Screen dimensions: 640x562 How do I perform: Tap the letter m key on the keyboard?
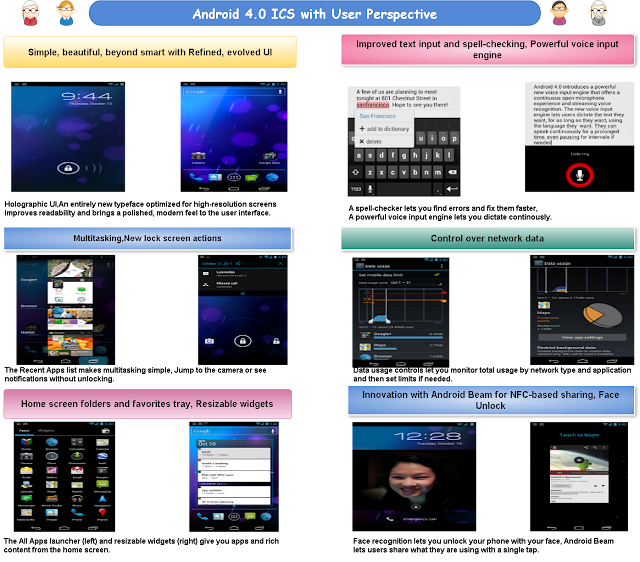(x=438, y=172)
